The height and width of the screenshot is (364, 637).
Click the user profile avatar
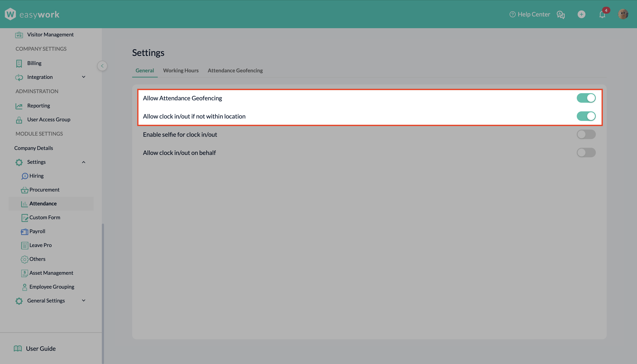tap(623, 14)
